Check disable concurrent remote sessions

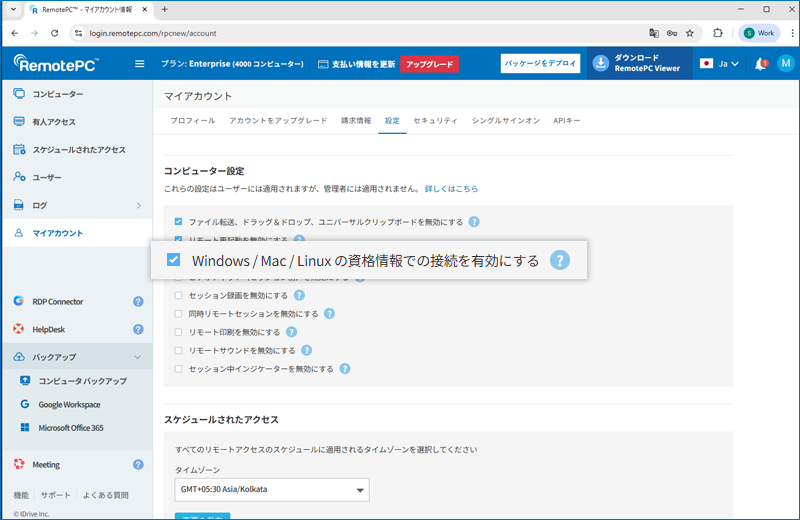coord(178,314)
